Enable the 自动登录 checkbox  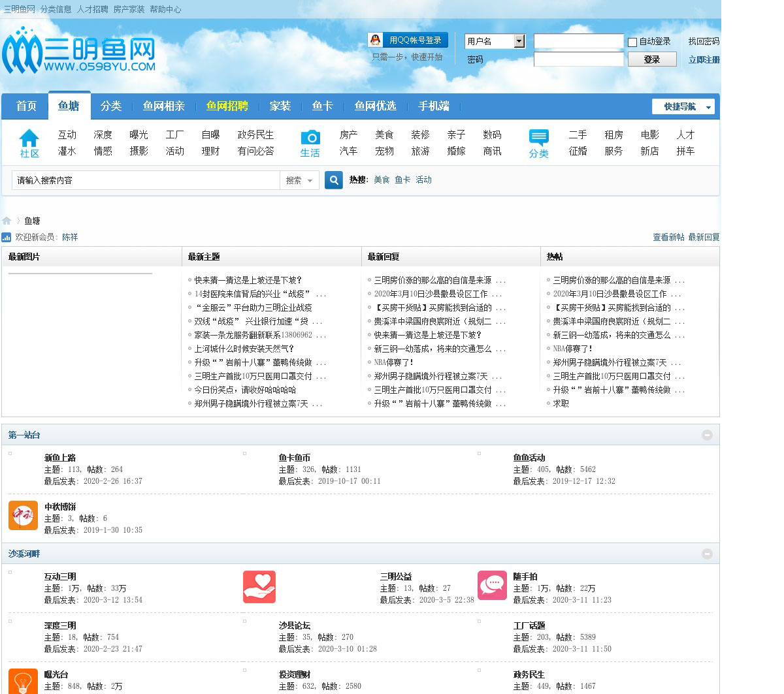632,42
